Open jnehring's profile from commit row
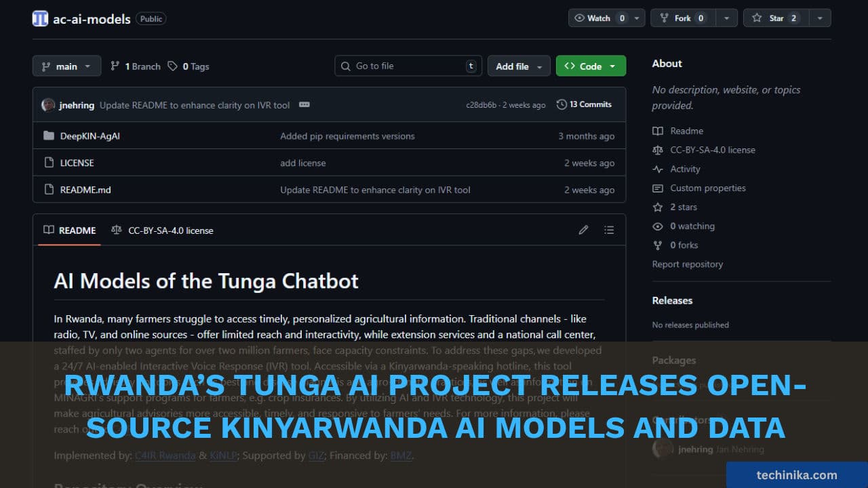 [78, 105]
